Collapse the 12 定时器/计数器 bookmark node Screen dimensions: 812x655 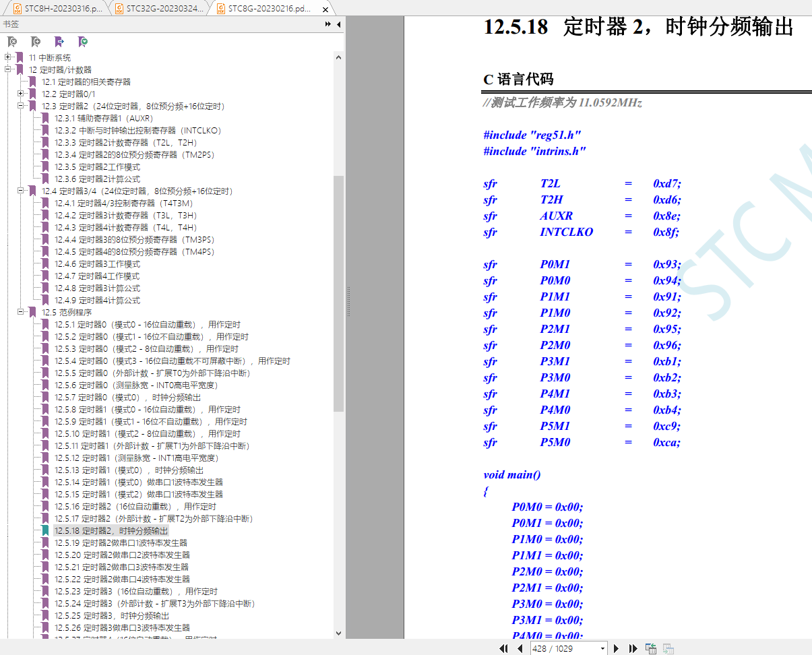8,69
